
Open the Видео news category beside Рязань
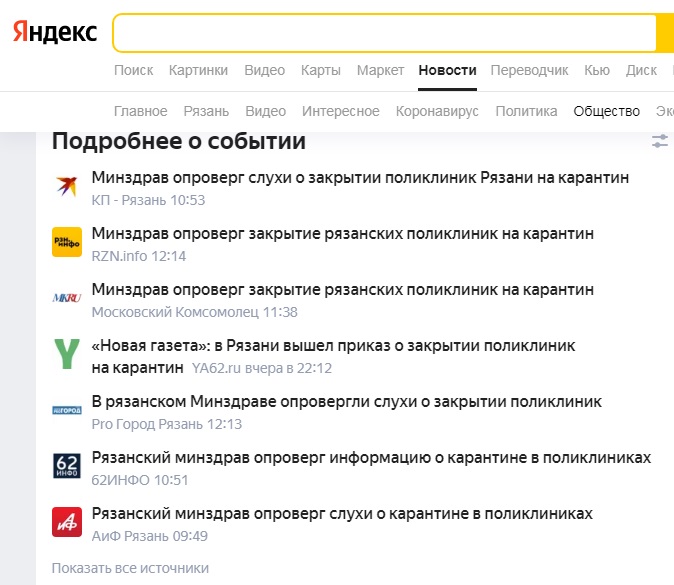[266, 111]
